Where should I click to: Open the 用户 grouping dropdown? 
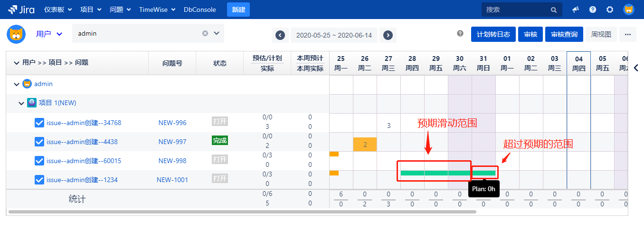click(49, 34)
